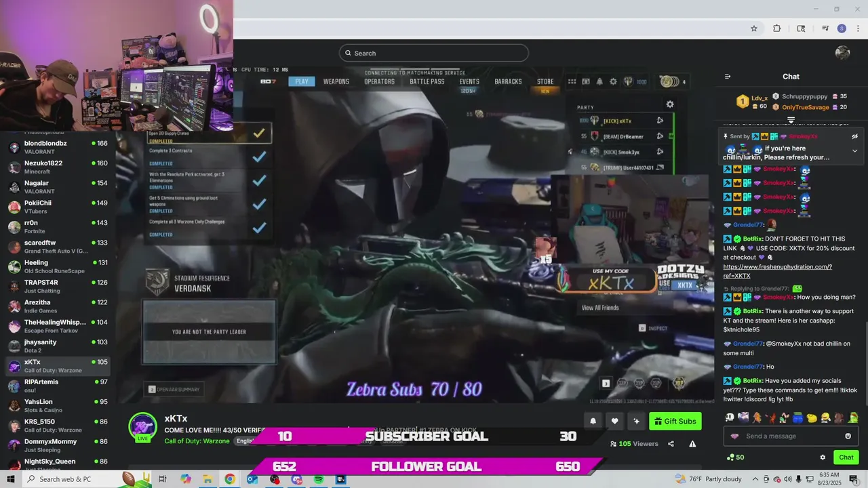This screenshot has width=868, height=488.
Task: Click the in-stream BARRACKS tab
Action: pos(508,81)
